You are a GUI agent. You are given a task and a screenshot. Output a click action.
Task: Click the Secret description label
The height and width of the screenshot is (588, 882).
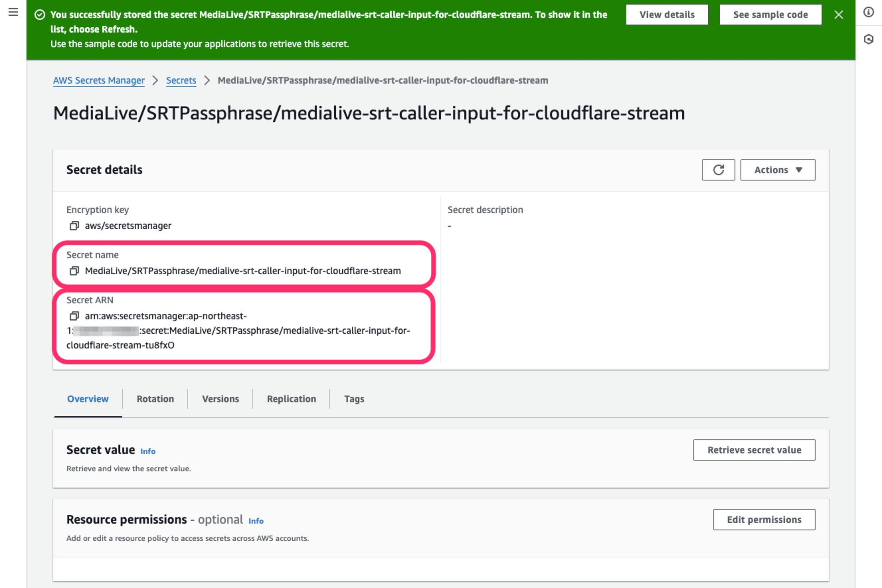[x=485, y=210]
